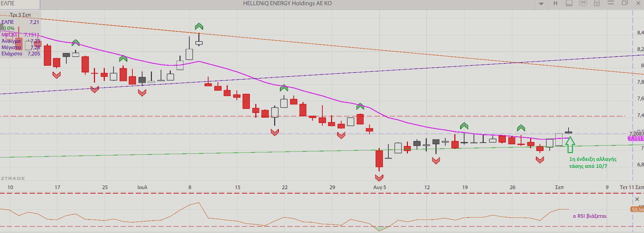This screenshot has width=644, height=233.
Task: Select the 'ο RSI βιάζεται' annotation
Action: (x=590, y=216)
